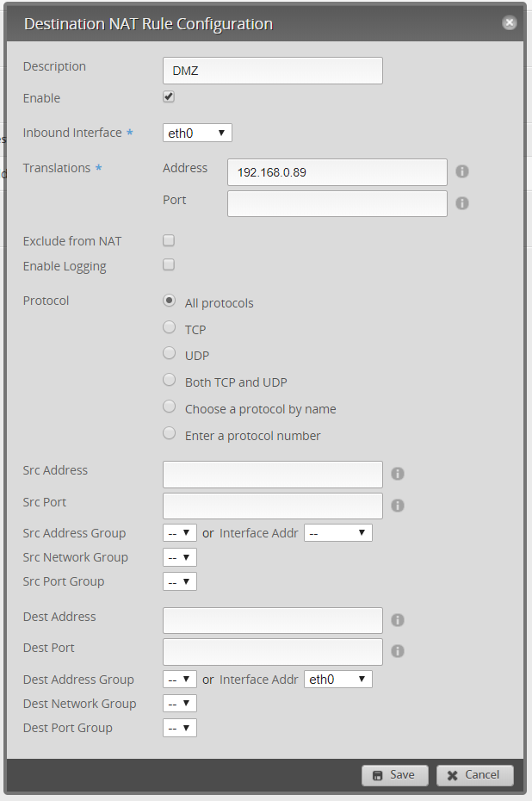Uncheck the Enable checkbox
Screen dimensions: 532x801
tap(169, 97)
